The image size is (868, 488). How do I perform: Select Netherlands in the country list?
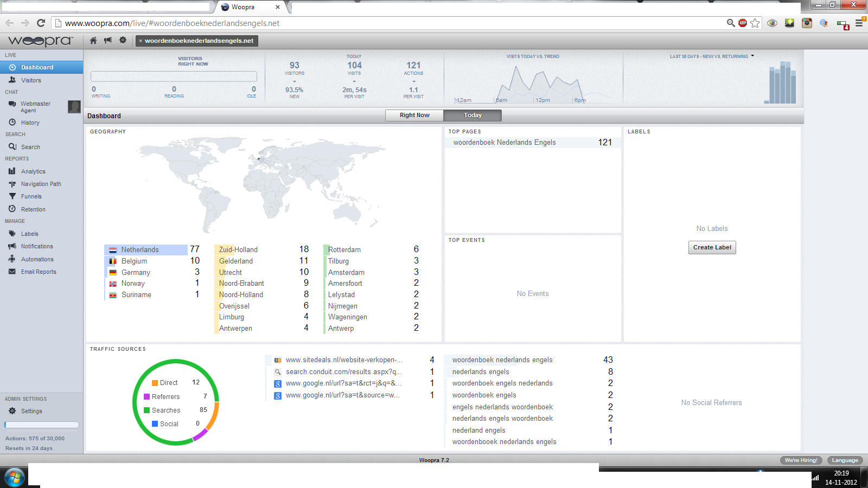pos(154,249)
